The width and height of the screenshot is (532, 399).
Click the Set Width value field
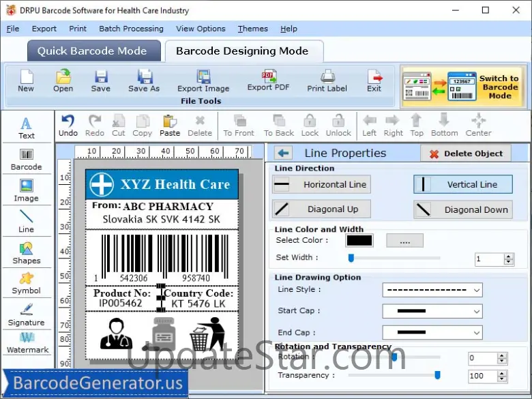[490, 259]
